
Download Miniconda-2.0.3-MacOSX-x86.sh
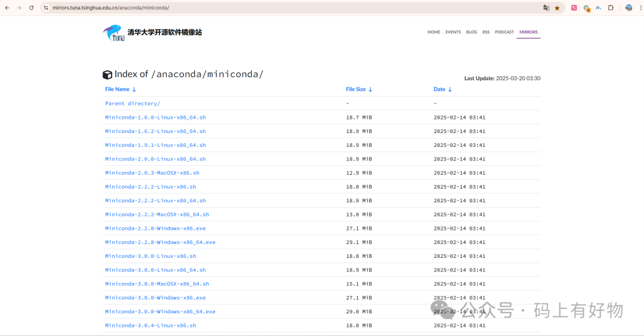pos(152,173)
